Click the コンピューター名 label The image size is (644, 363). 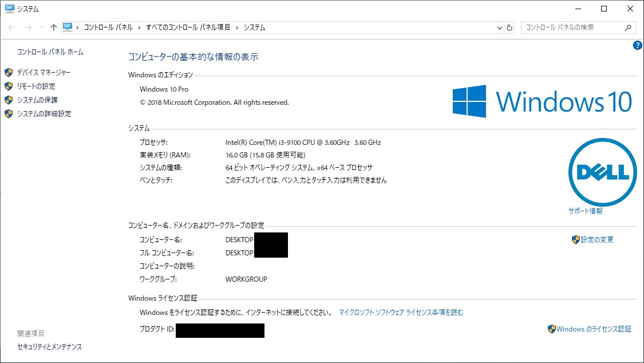[161, 240]
